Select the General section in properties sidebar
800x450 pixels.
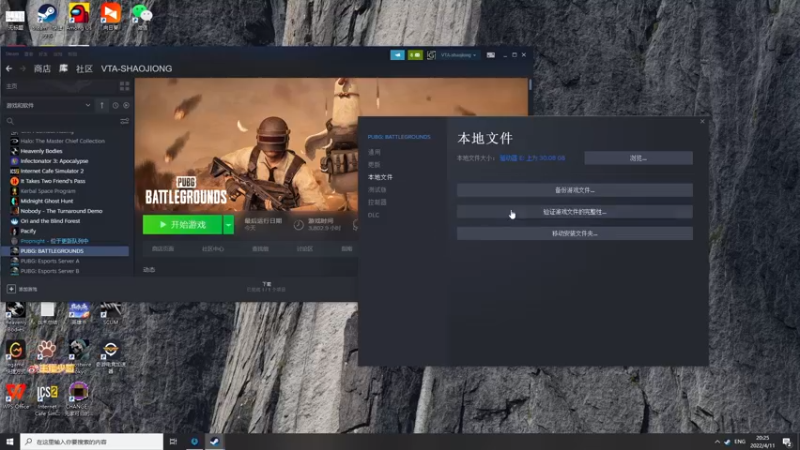click(x=374, y=152)
